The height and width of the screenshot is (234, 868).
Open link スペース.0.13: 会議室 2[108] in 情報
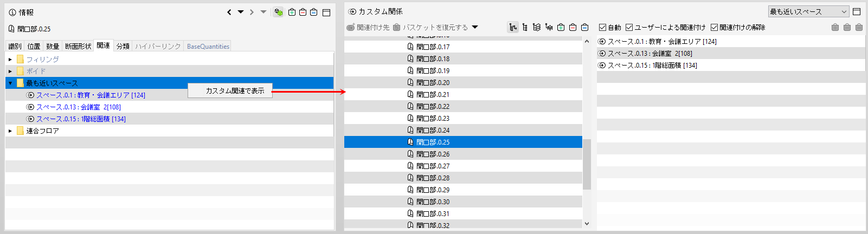tap(79, 107)
